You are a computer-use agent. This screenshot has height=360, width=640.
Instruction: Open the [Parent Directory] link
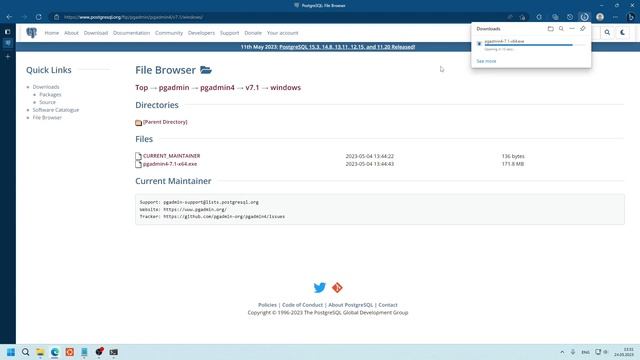coord(165,122)
